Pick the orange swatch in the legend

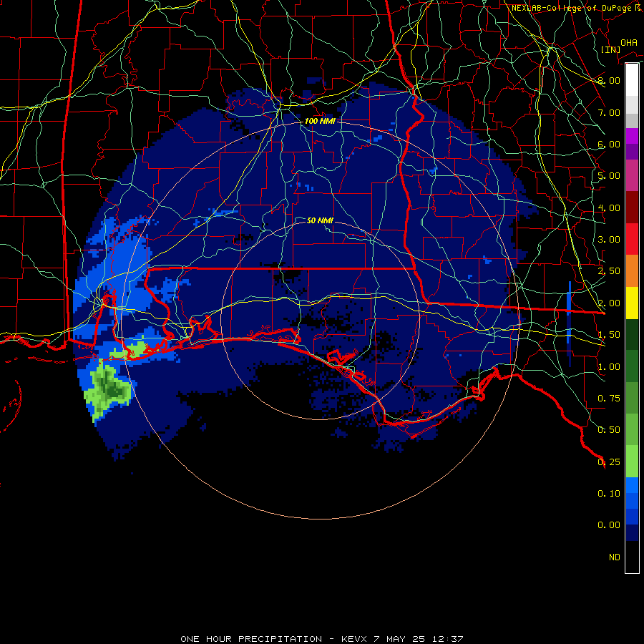pos(632,270)
